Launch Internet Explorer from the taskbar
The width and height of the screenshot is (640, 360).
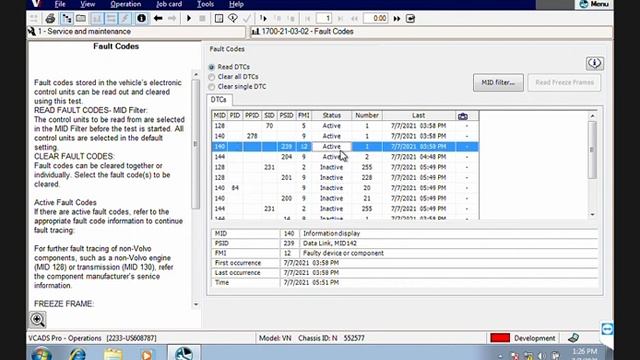coord(78,353)
